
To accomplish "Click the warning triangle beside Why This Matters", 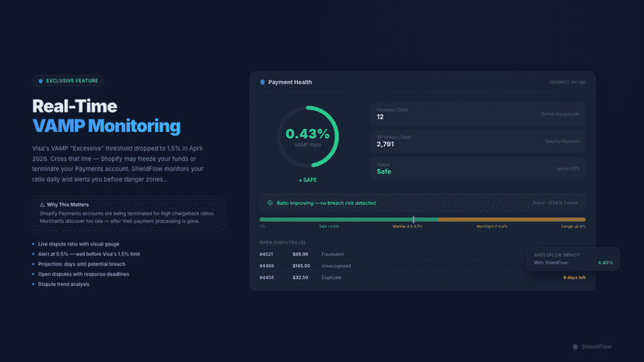I will click(x=42, y=204).
